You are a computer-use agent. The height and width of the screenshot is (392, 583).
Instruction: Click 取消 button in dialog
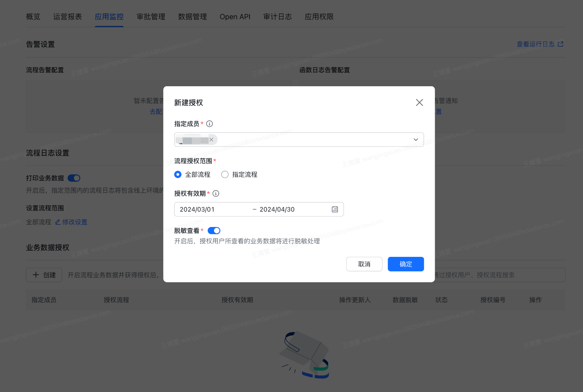click(364, 264)
